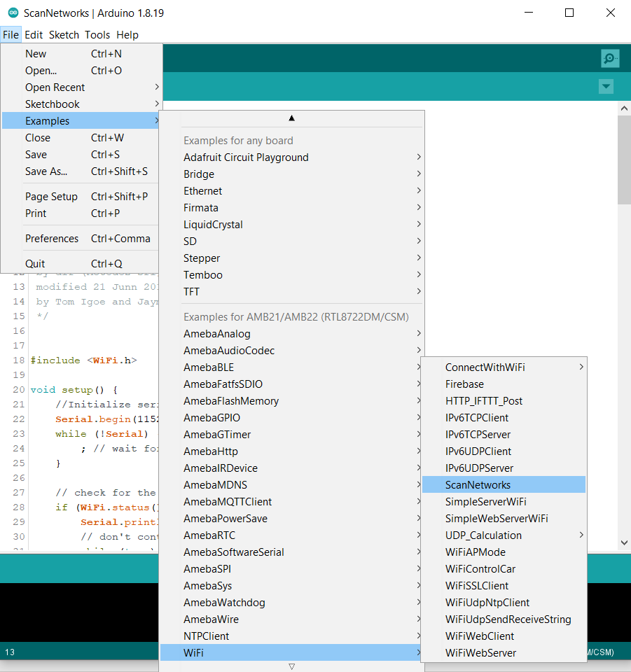Click the editor scrollbar up arrow
631x672 pixels.
coord(624,108)
